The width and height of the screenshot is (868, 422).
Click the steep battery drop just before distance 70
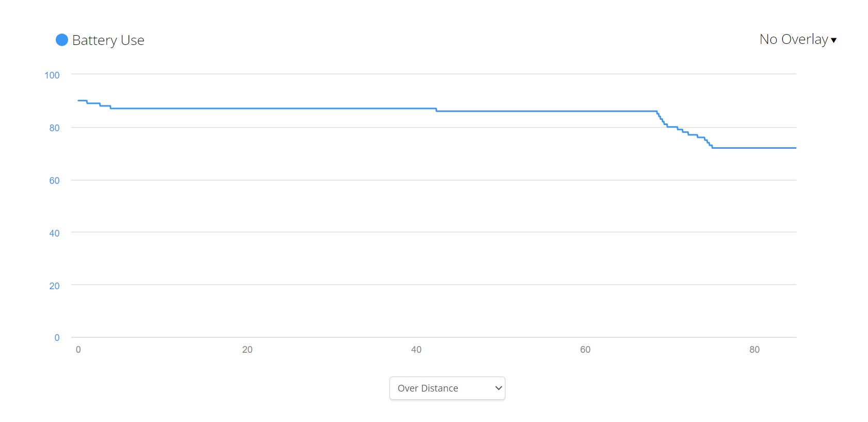point(661,119)
